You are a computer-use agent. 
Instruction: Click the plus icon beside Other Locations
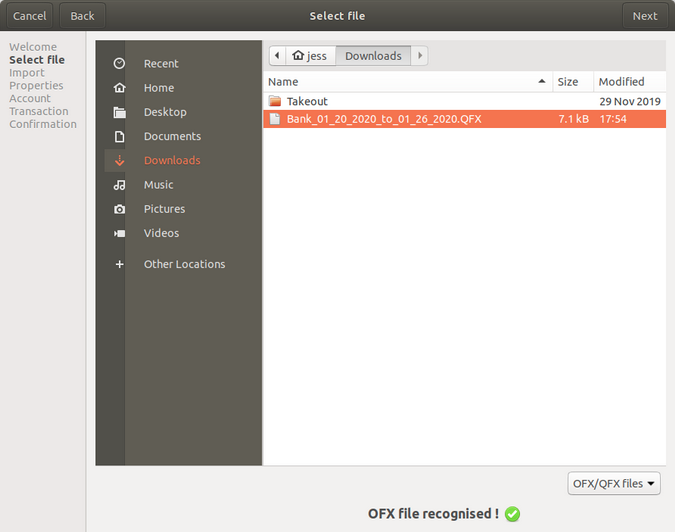coord(120,264)
